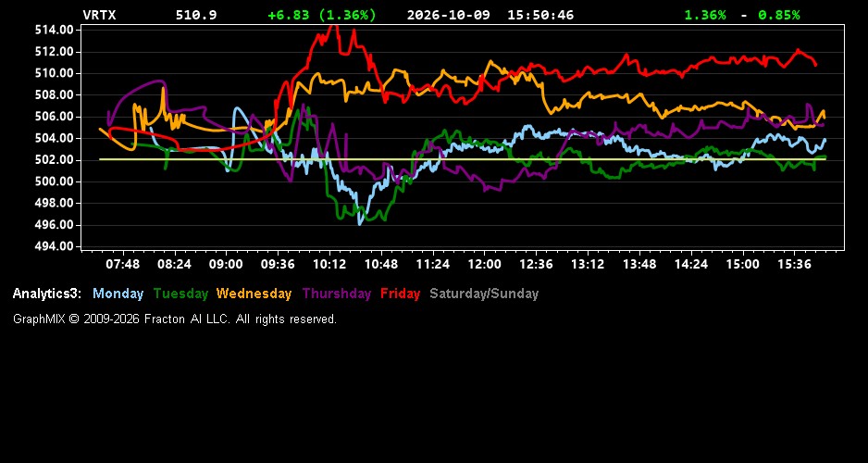Click the green 1.36% range value
Screen dimensions: 868x463
pyautogui.click(x=705, y=15)
